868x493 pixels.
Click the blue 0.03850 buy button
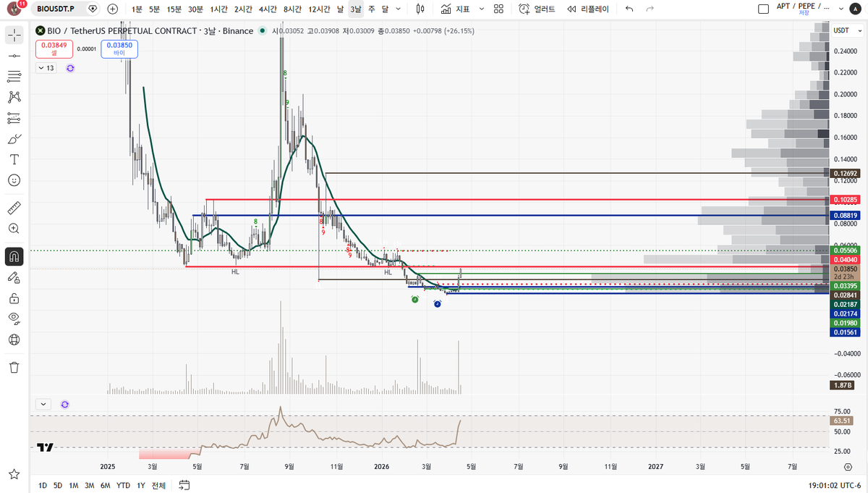tap(119, 49)
